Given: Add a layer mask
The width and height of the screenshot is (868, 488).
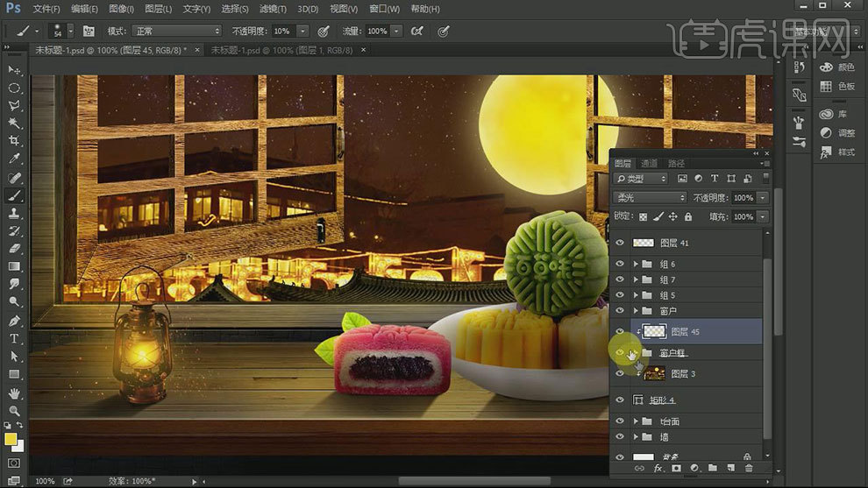Looking at the screenshot, I should coord(676,468).
